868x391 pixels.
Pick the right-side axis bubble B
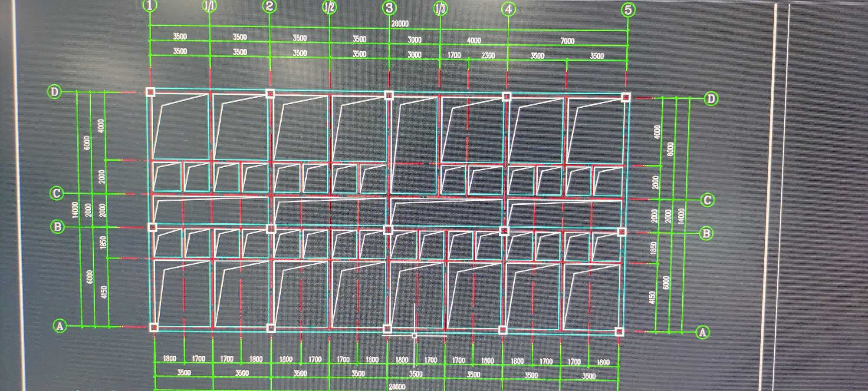click(x=706, y=234)
